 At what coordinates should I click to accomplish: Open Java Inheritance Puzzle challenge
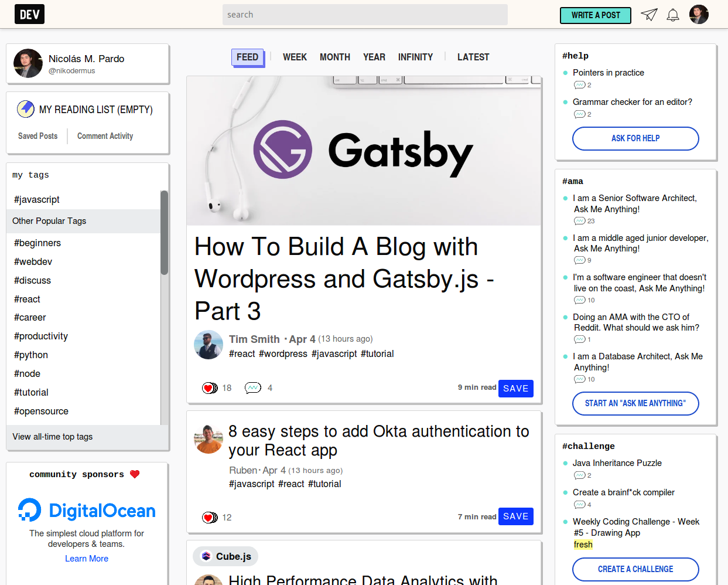617,463
